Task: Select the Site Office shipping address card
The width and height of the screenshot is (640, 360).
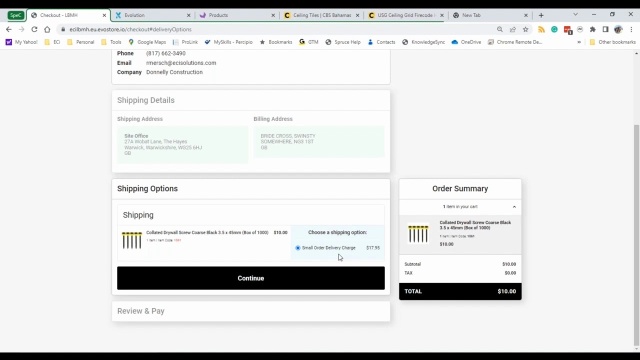Action: point(182,145)
